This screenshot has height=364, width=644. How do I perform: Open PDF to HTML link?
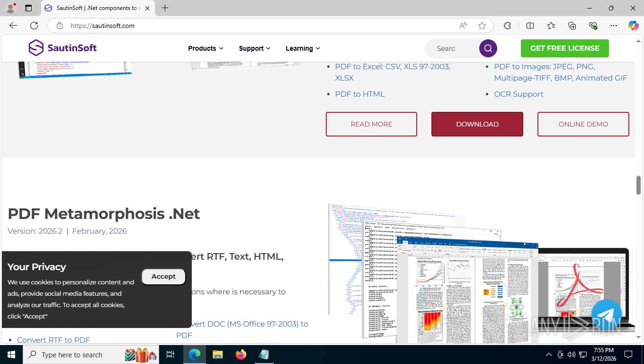click(360, 94)
